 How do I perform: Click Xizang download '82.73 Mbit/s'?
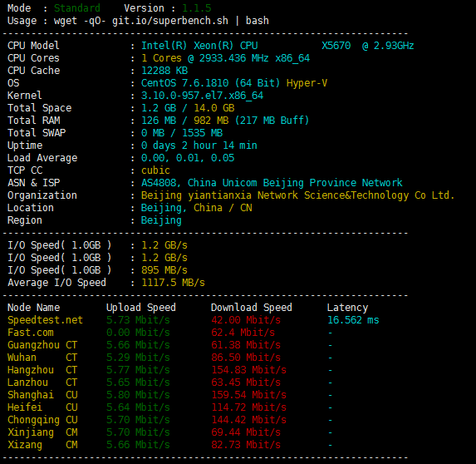246,445
